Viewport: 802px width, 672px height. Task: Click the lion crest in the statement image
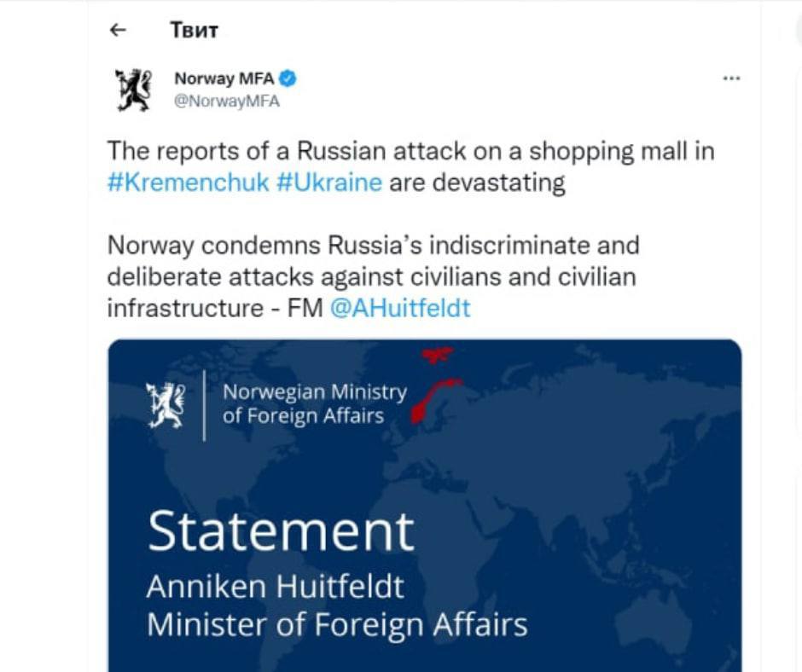point(166,404)
